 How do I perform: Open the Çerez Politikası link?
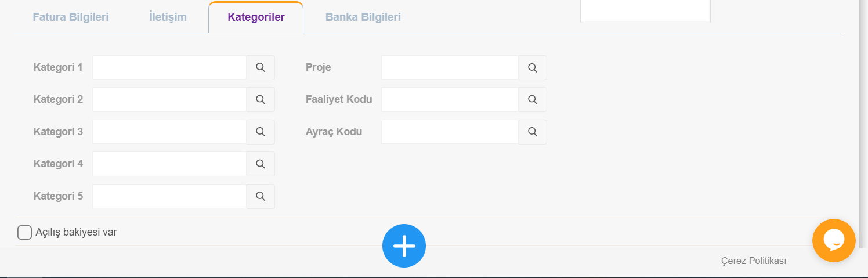tap(754, 261)
